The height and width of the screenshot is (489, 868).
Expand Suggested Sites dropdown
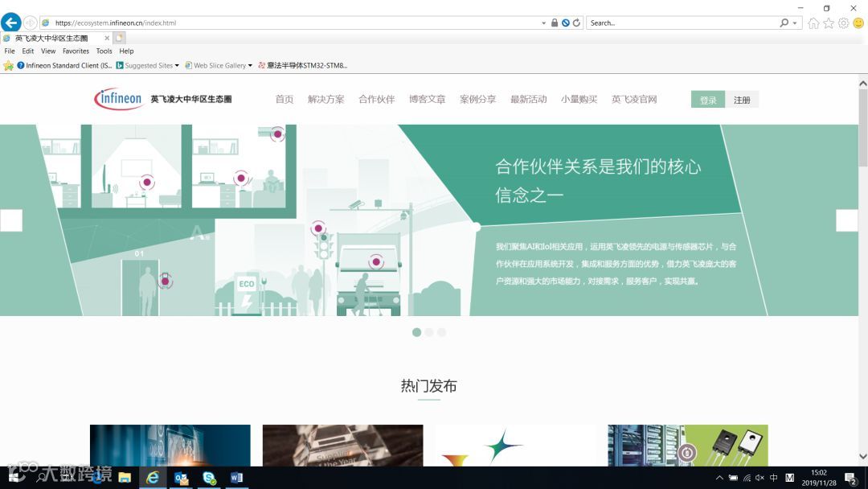pyautogui.click(x=177, y=65)
